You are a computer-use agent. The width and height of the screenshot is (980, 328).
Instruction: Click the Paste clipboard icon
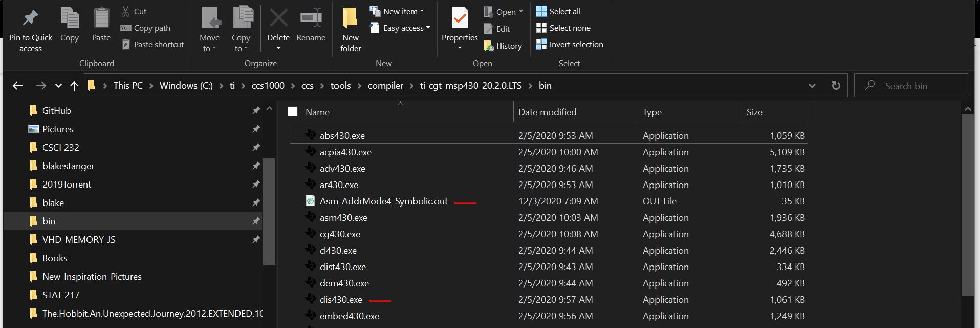[x=101, y=18]
